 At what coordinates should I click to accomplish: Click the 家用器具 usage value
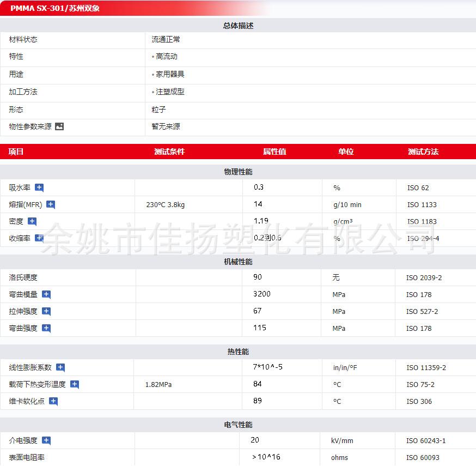tap(170, 74)
